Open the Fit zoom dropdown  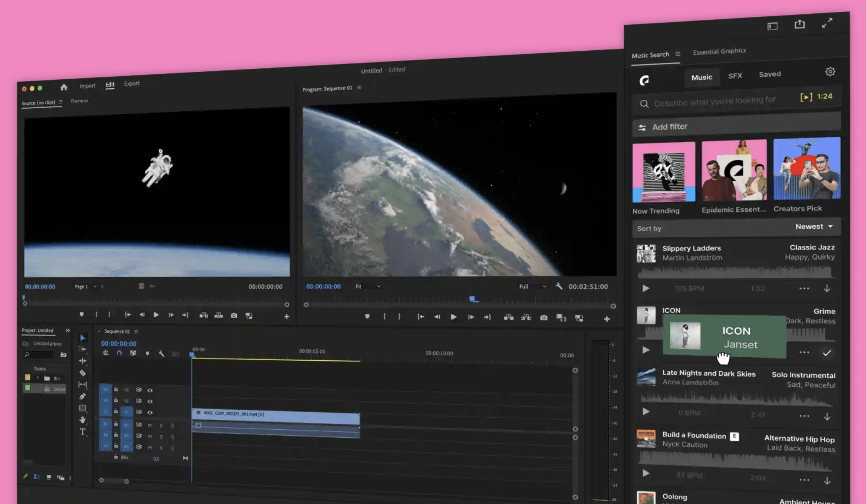[x=368, y=286]
